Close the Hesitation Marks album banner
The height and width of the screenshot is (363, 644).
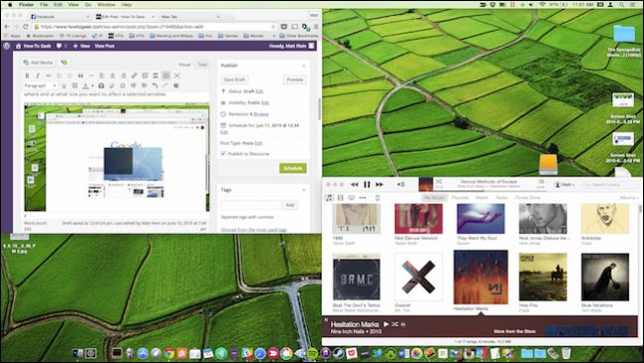(x=326, y=319)
